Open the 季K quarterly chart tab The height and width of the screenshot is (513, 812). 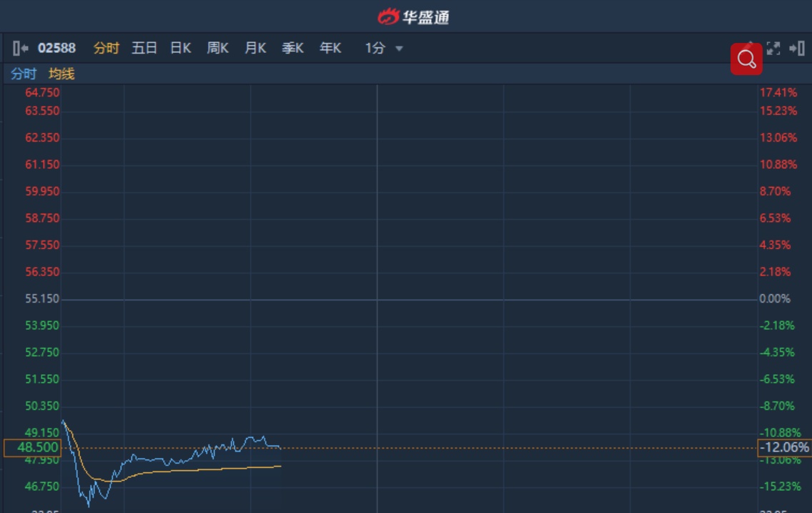(x=293, y=49)
